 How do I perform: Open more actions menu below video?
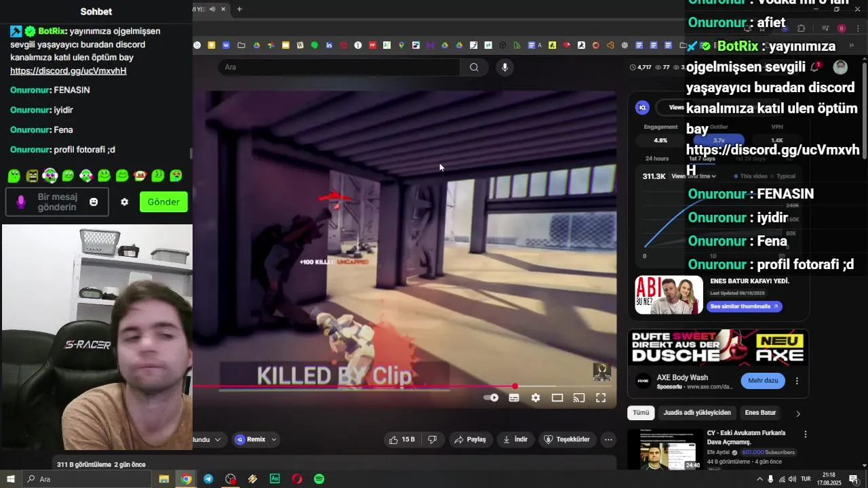pyautogui.click(x=608, y=439)
